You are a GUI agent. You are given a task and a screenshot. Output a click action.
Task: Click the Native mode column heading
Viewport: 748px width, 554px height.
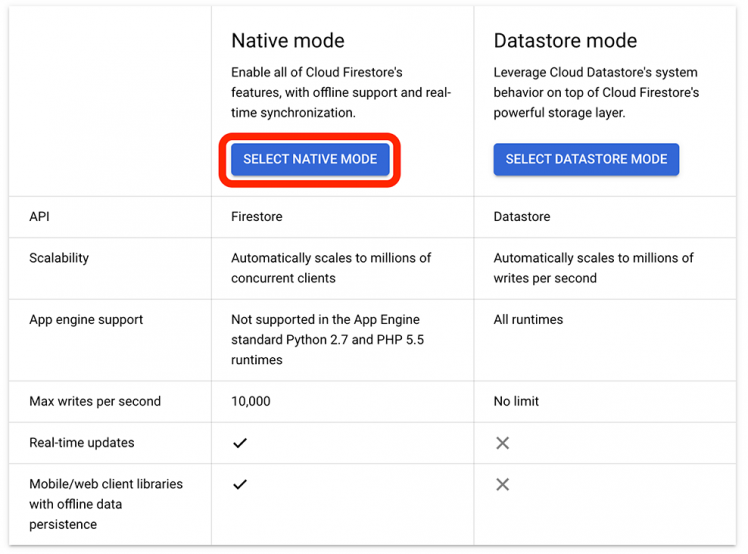click(x=288, y=41)
